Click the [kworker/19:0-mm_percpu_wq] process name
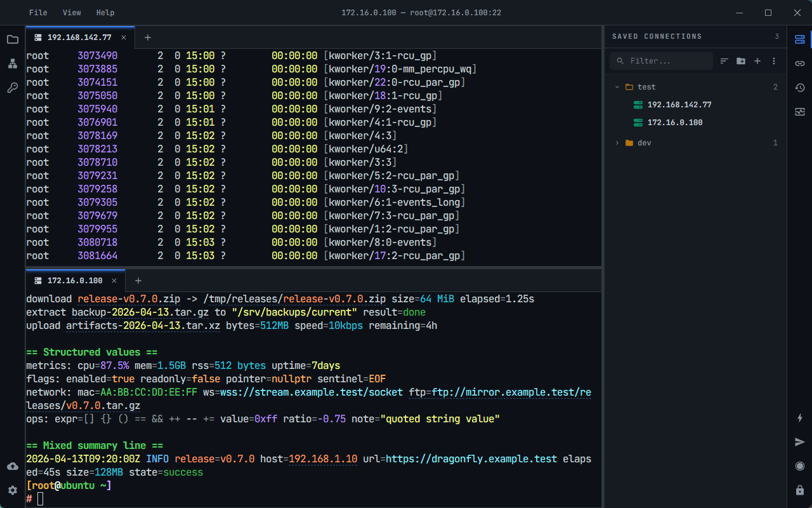 [x=400, y=69]
